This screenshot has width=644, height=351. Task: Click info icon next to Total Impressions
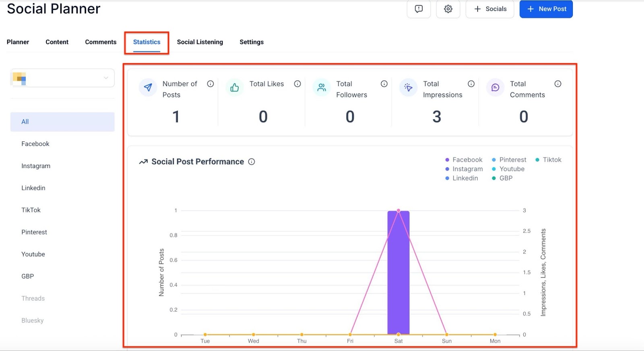pyautogui.click(x=471, y=84)
